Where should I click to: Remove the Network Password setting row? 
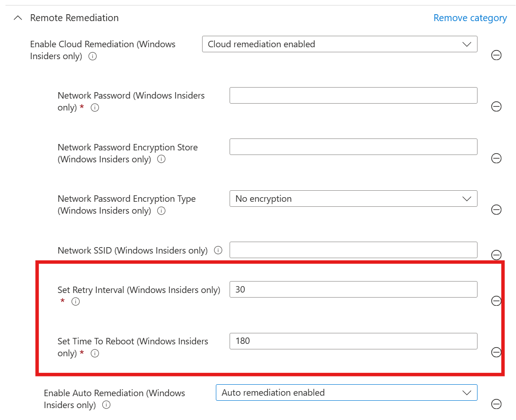496,106
